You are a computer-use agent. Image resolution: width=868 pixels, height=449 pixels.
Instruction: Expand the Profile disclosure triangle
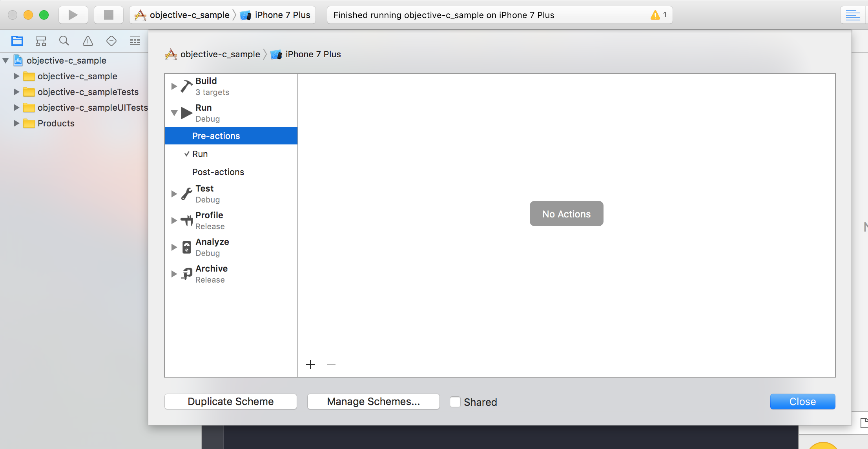pyautogui.click(x=174, y=221)
